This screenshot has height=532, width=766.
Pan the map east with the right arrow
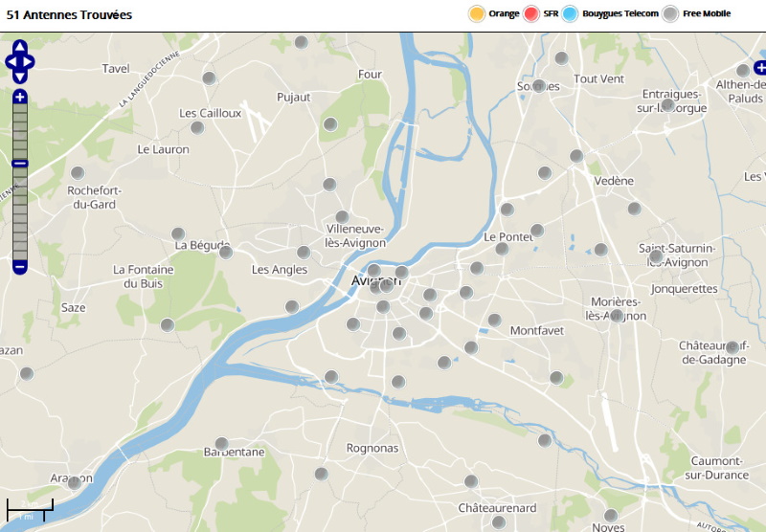click(30, 62)
